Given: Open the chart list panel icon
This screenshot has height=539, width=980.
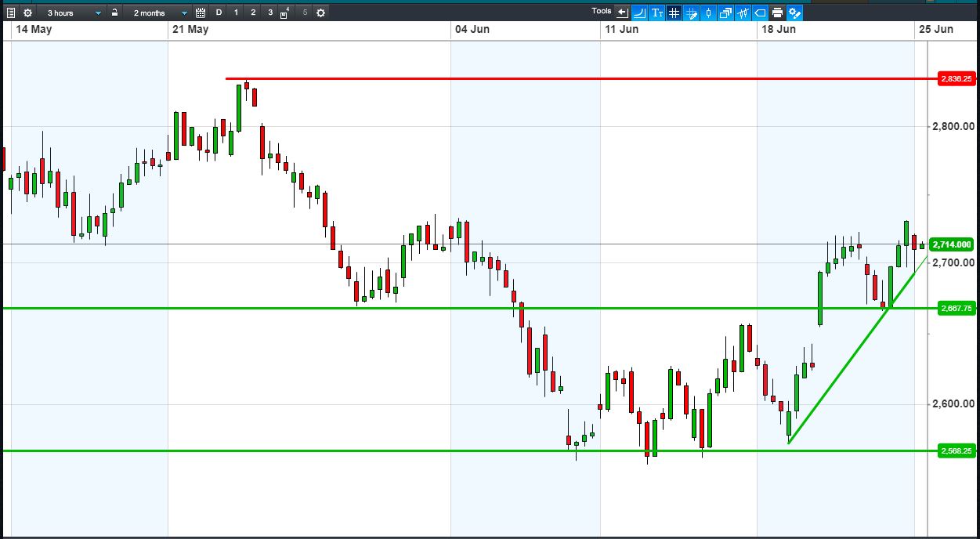Looking at the screenshot, I should [11, 13].
